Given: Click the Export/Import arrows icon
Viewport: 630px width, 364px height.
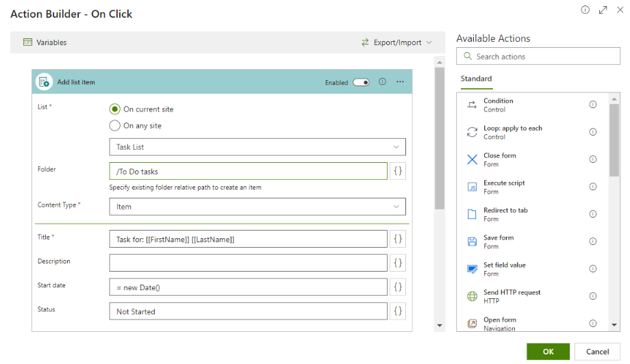Looking at the screenshot, I should [365, 42].
